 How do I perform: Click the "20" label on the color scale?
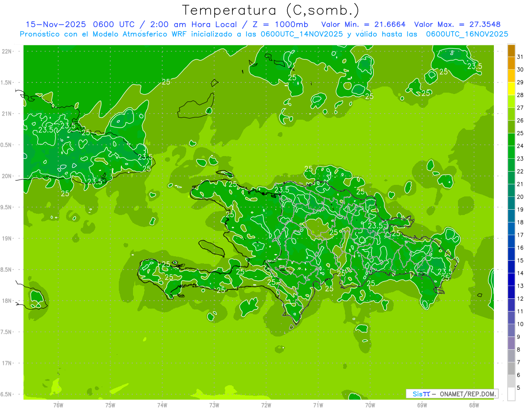(520, 197)
